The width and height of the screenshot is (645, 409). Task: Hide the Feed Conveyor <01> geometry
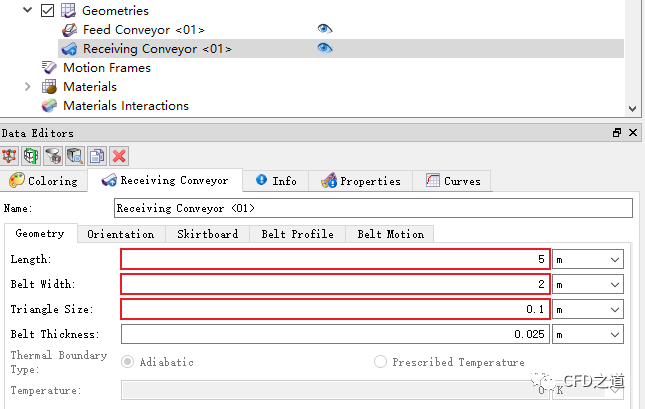pyautogui.click(x=324, y=29)
